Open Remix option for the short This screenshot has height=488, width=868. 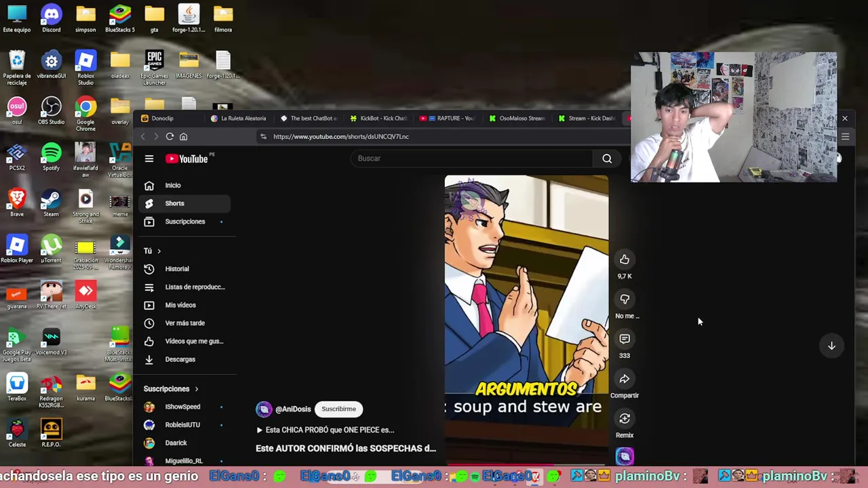(625, 419)
